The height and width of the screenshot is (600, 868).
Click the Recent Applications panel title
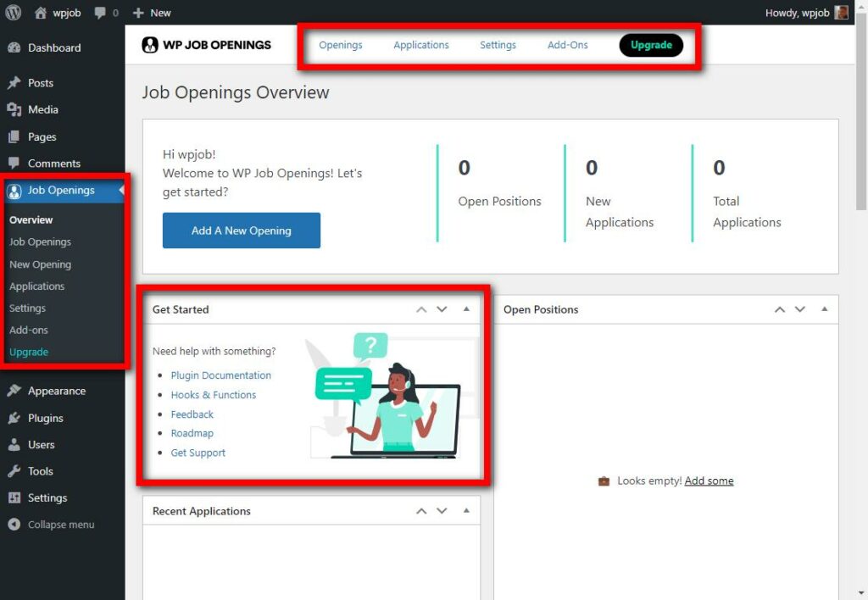(x=202, y=511)
